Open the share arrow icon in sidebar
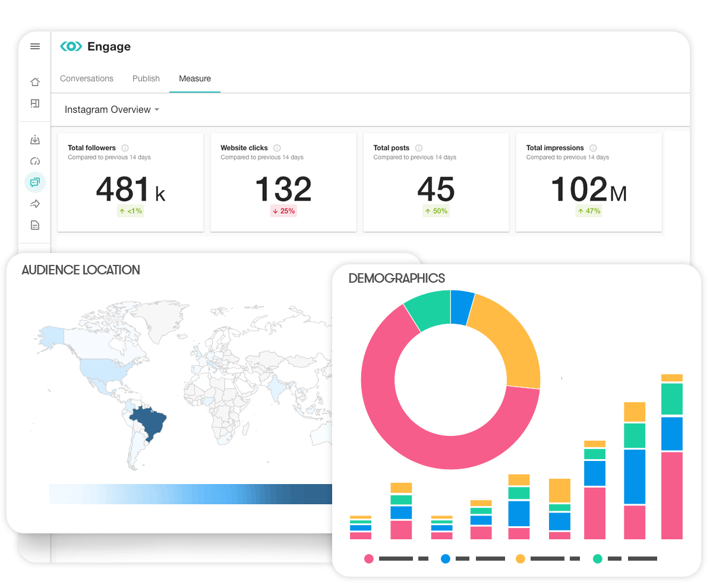The width and height of the screenshot is (713, 588). [34, 204]
